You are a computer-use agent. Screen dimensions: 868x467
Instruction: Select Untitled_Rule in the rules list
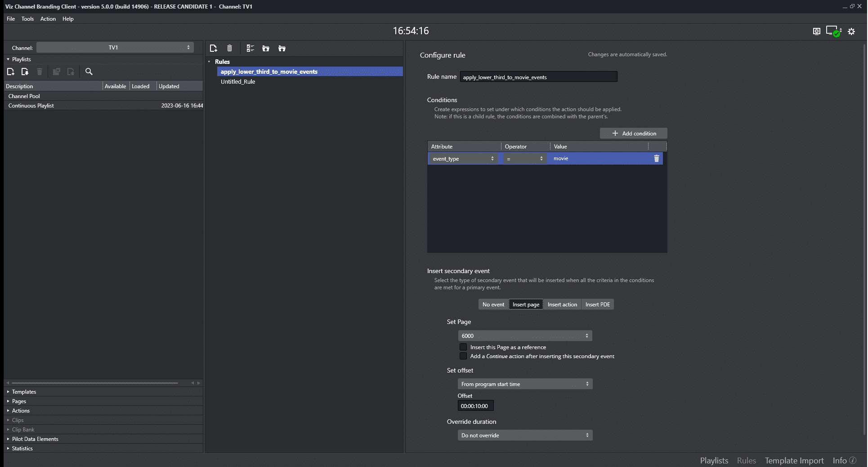pos(238,82)
